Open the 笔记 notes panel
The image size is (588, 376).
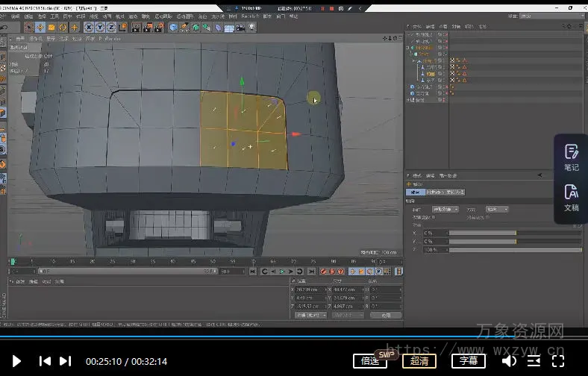[x=571, y=157]
